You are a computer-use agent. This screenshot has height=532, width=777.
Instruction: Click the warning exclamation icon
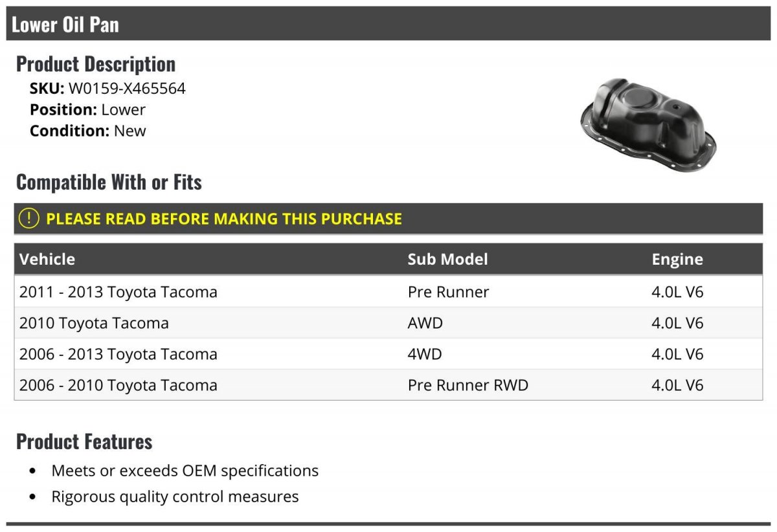29,219
